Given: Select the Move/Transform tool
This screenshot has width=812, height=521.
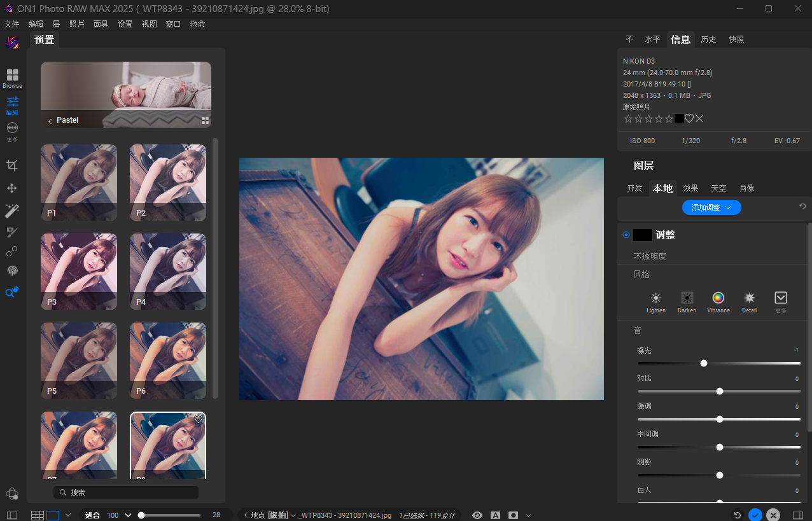Looking at the screenshot, I should tap(12, 188).
